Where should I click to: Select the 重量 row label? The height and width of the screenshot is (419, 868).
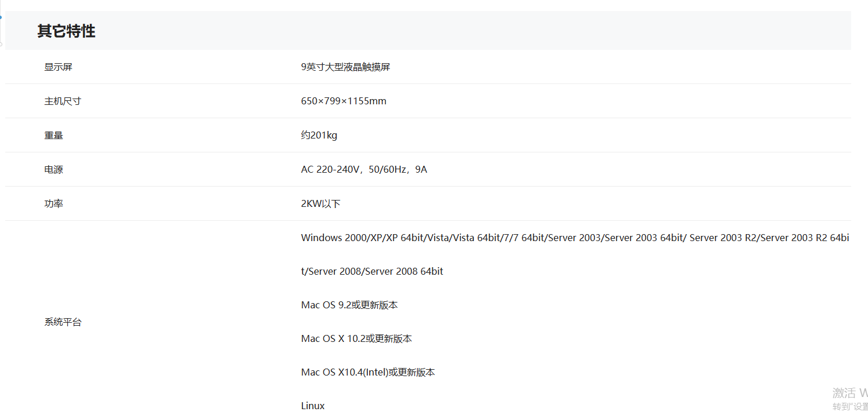click(x=53, y=136)
